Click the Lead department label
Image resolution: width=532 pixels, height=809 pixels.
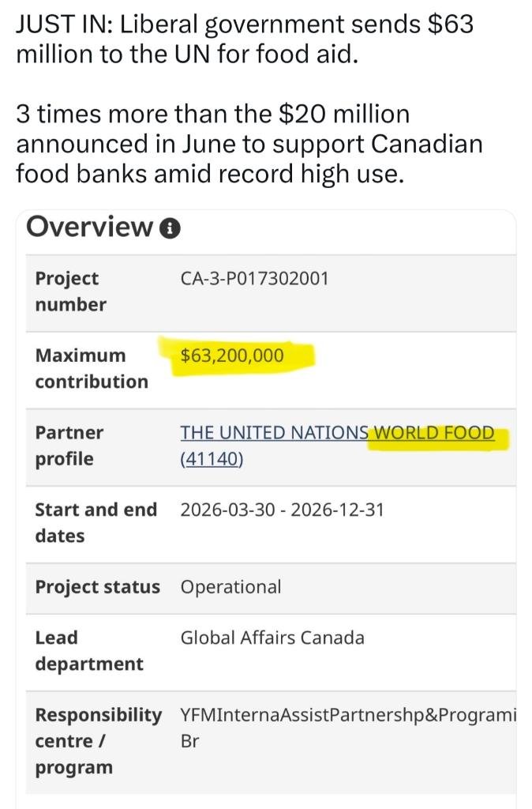click(x=88, y=651)
